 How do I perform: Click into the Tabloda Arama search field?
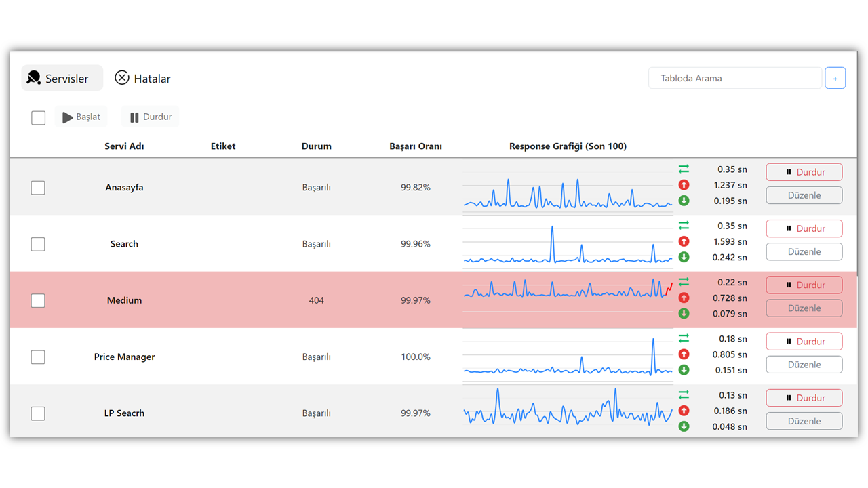735,78
